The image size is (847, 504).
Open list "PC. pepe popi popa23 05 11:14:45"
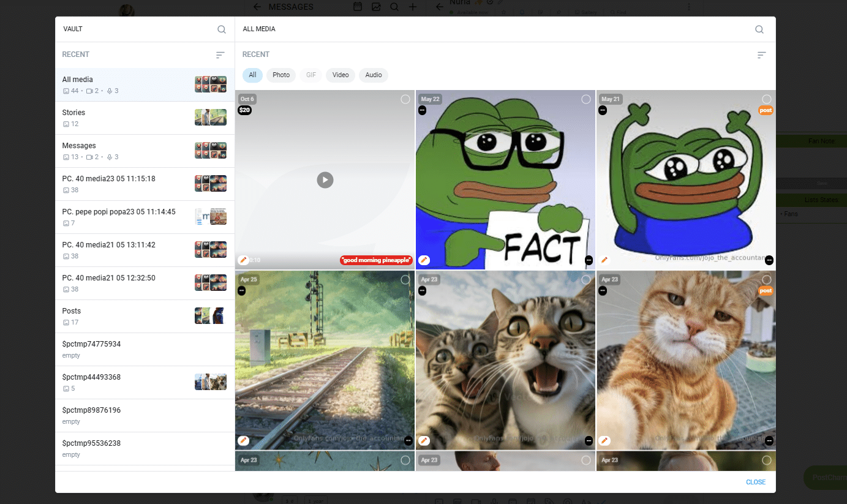(145, 217)
